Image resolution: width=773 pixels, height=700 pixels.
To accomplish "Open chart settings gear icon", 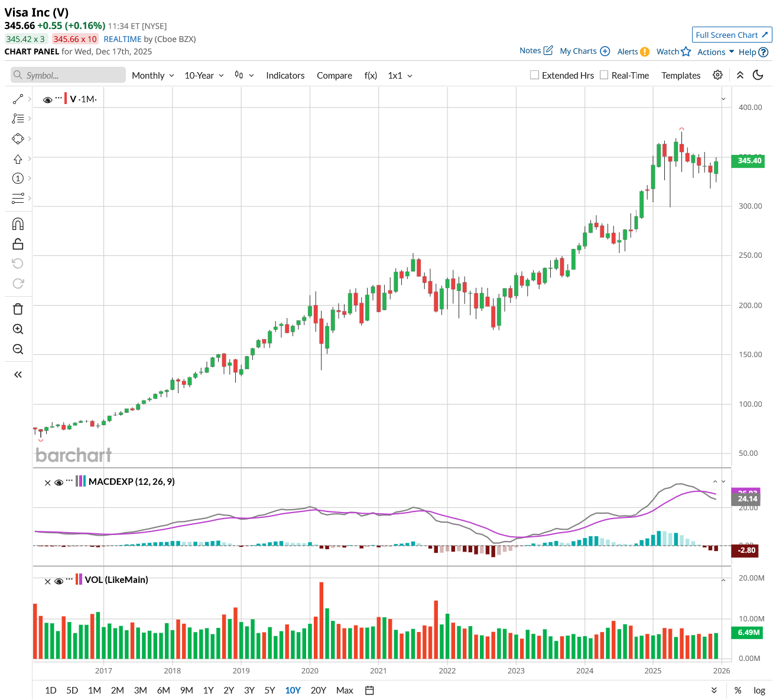I will point(717,75).
